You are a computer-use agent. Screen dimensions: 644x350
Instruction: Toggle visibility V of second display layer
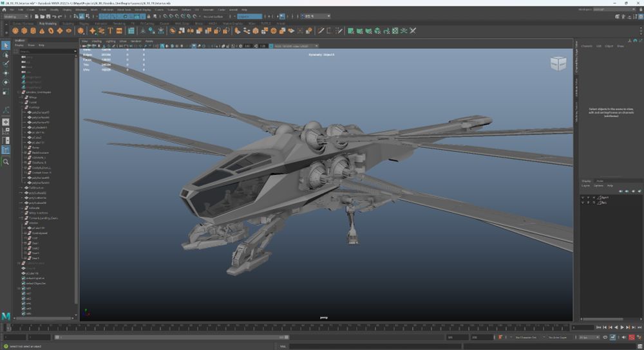pos(583,203)
